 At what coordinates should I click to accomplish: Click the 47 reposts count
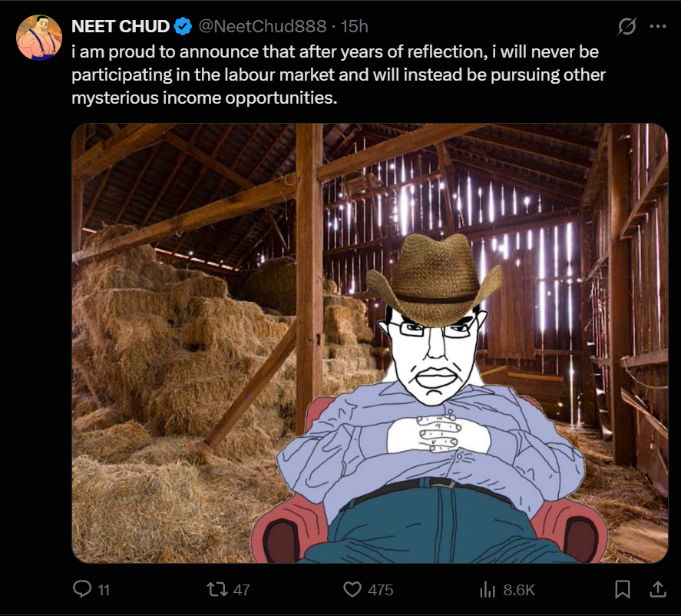(x=241, y=590)
